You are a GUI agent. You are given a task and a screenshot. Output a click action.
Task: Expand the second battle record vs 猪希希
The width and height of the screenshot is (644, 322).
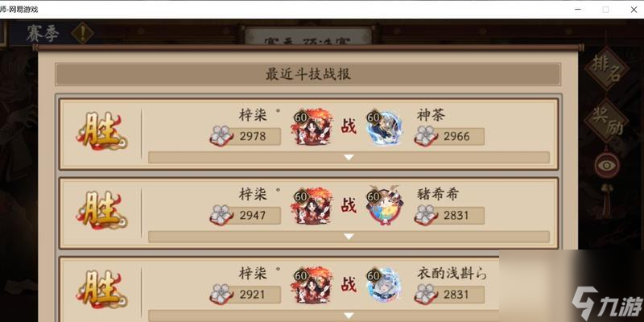point(349,237)
